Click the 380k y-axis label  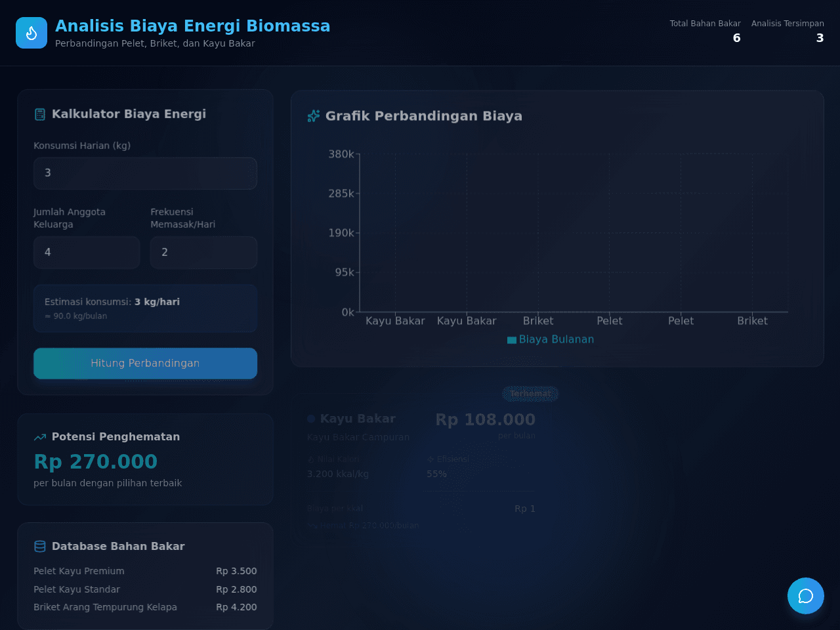[341, 154]
